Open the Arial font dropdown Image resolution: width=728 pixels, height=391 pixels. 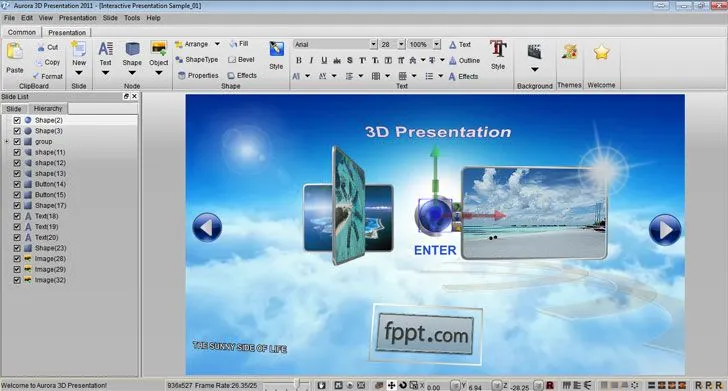(x=373, y=44)
